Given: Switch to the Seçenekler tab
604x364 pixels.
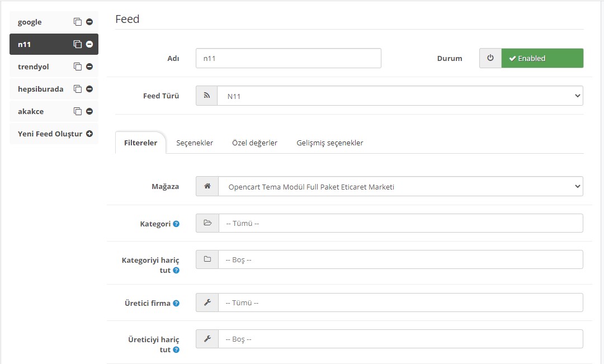Looking at the screenshot, I should click(195, 143).
